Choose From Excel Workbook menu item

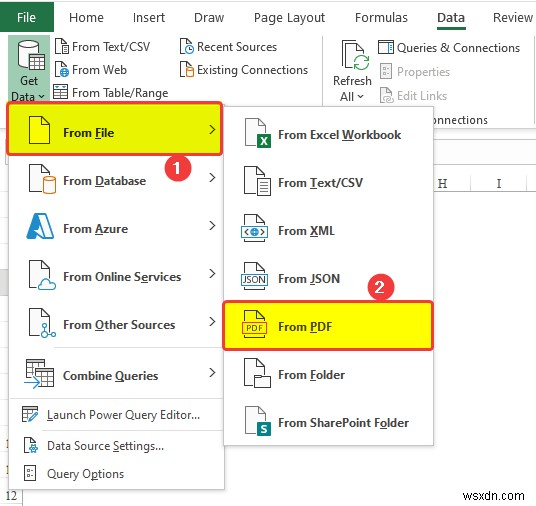329,133
